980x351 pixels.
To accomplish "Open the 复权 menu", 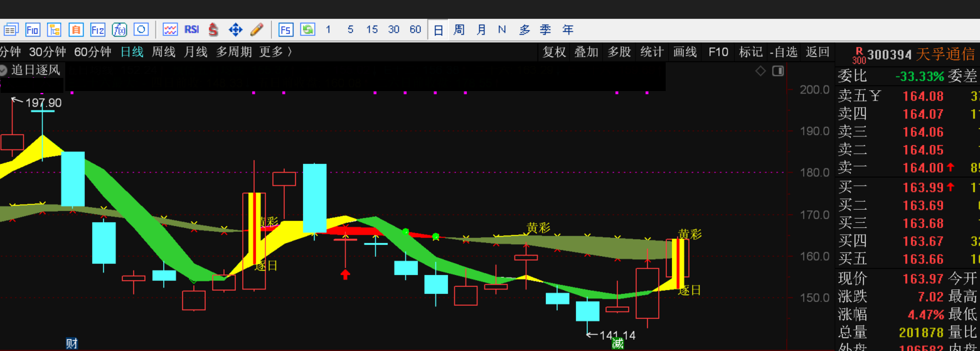I will coord(554,52).
